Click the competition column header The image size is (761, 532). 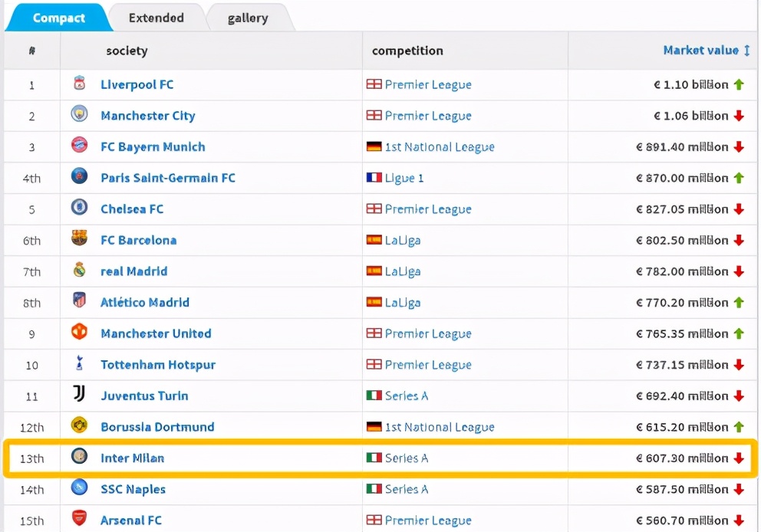[407, 51]
